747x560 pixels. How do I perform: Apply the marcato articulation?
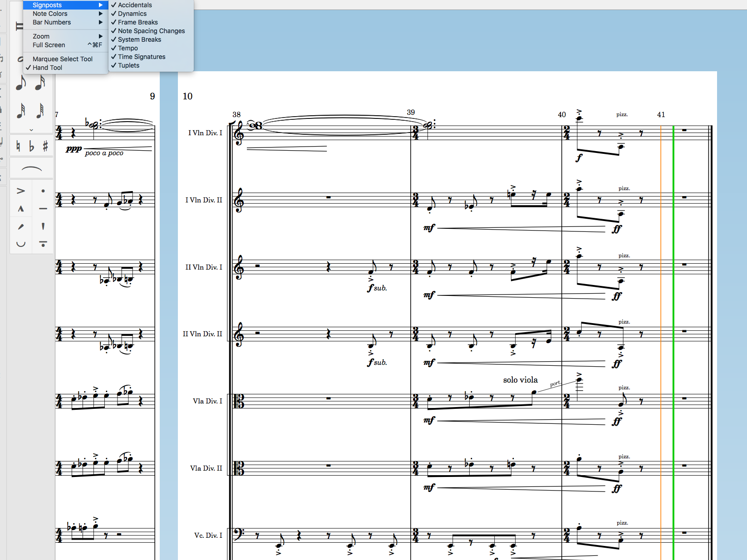(x=21, y=209)
